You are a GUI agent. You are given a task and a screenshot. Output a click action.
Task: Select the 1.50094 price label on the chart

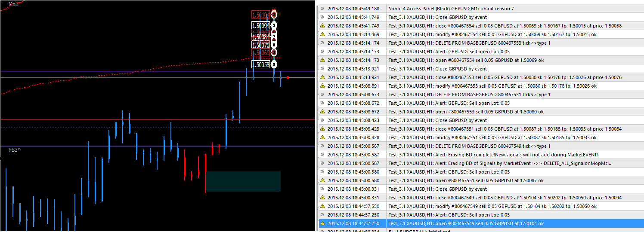261,26
